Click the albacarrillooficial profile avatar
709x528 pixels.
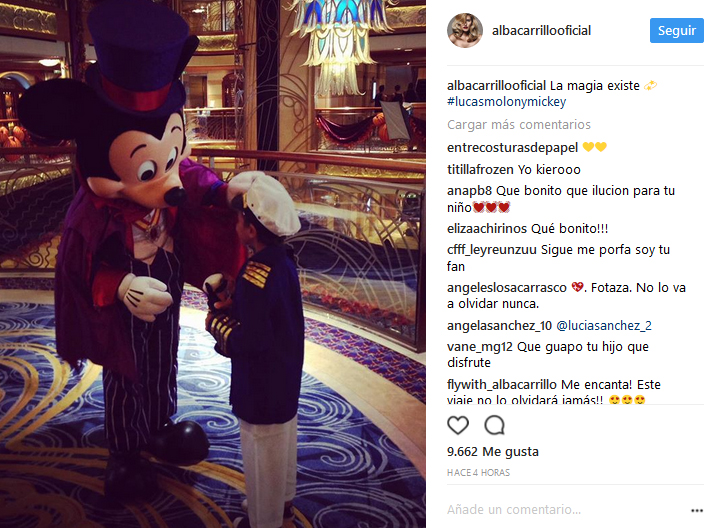(x=465, y=30)
